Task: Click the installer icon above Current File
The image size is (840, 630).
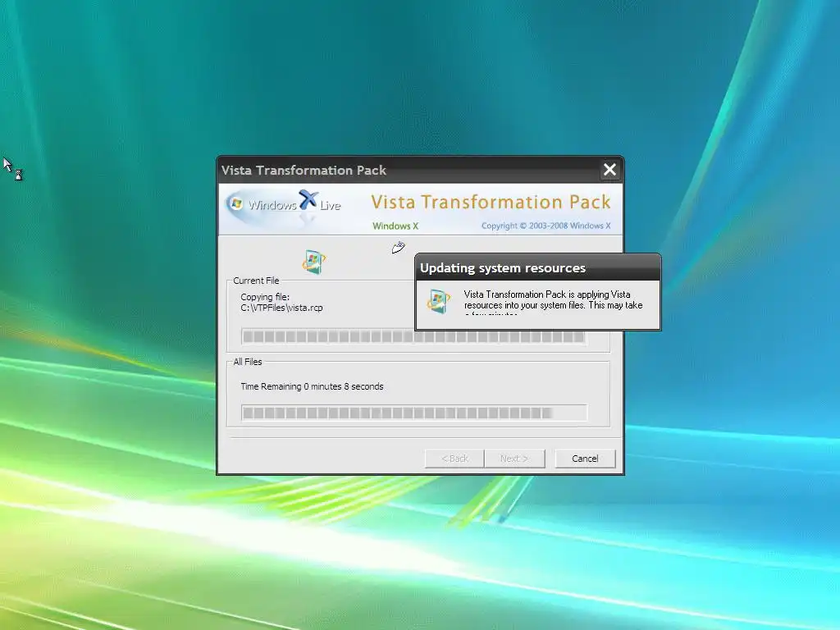Action: pos(314,262)
